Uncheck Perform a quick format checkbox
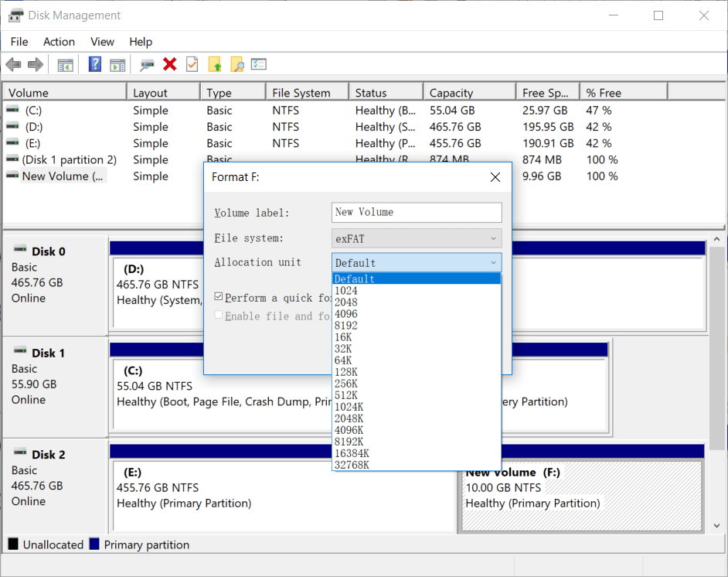The image size is (728, 577). click(x=219, y=297)
